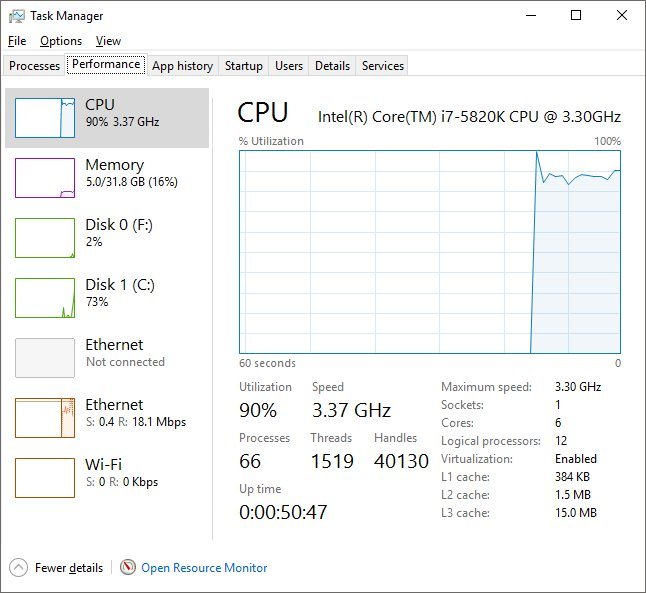
Task: Open the Services tab
Action: (x=383, y=66)
